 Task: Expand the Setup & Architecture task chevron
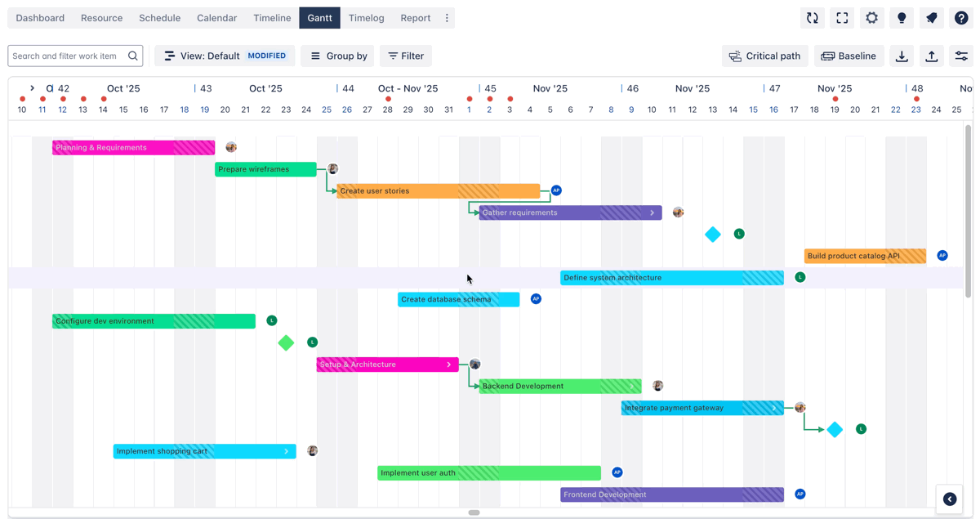tap(448, 365)
